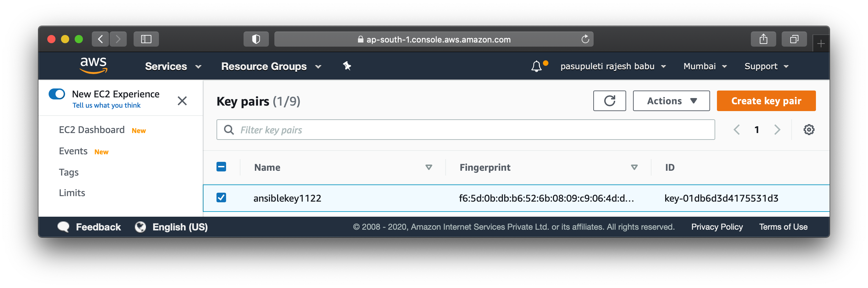This screenshot has height=288, width=868.
Task: Click the Feedback speech bubble icon
Action: (x=64, y=226)
